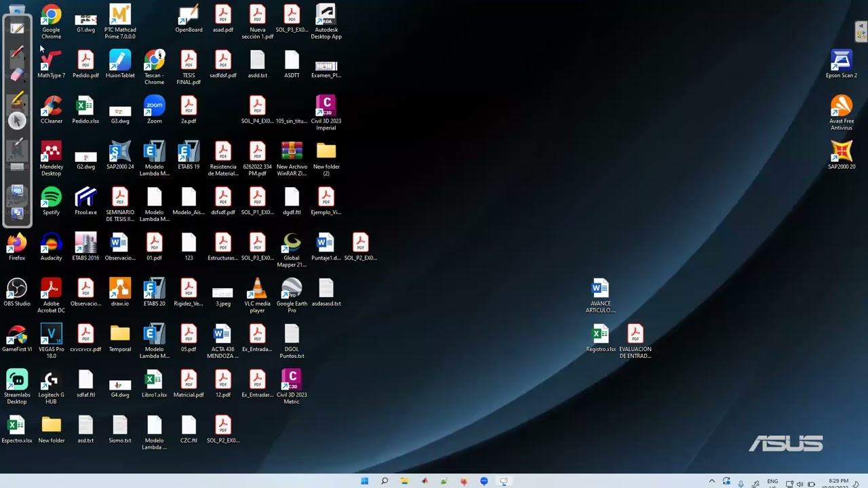The image size is (868, 488).
Task: Select the TESIS FINAL.pdf file
Action: 189,67
